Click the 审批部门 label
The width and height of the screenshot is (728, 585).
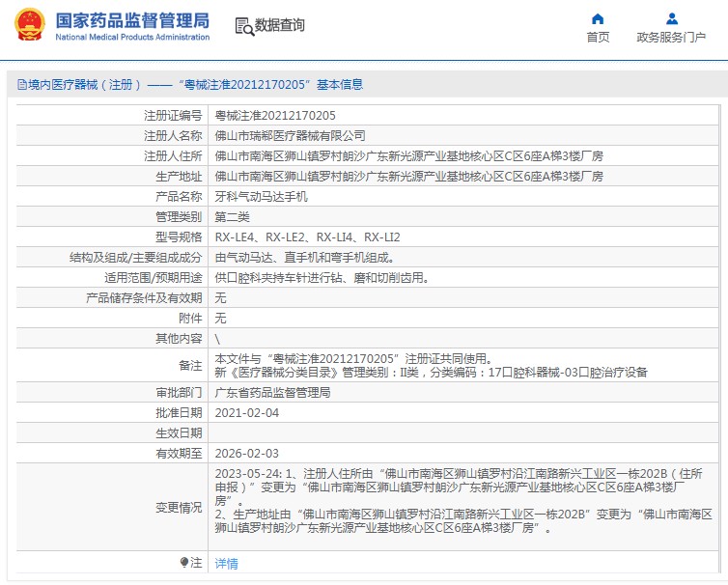(179, 393)
